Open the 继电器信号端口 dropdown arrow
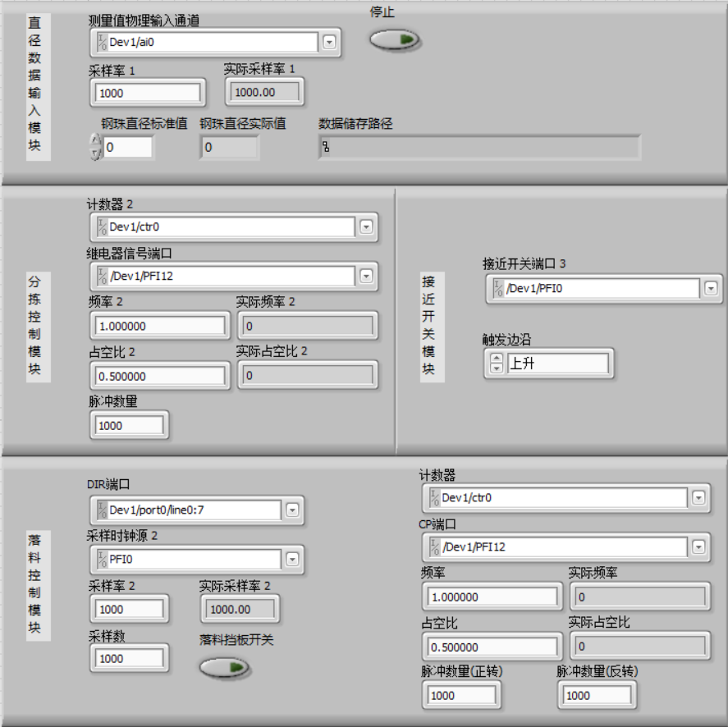The height and width of the screenshot is (727, 728). pos(366,277)
